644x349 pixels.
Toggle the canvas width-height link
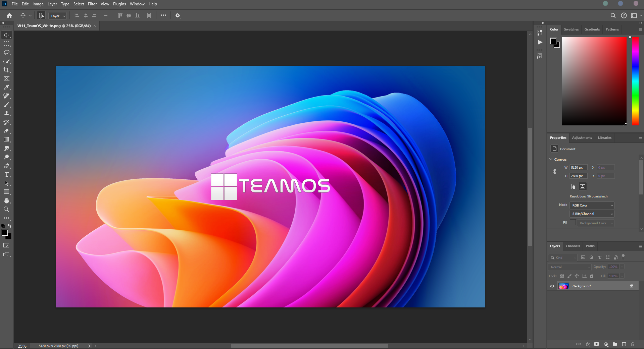point(555,172)
